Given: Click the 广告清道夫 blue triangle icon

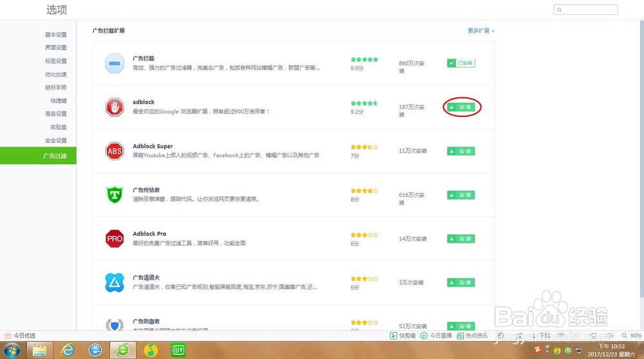Looking at the screenshot, I should [115, 282].
